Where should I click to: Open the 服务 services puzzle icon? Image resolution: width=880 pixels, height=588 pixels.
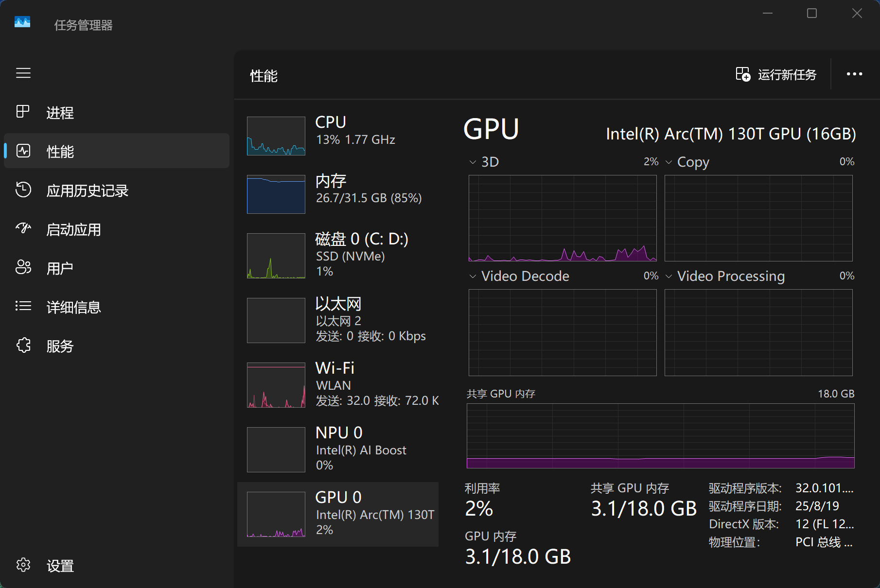tap(23, 346)
